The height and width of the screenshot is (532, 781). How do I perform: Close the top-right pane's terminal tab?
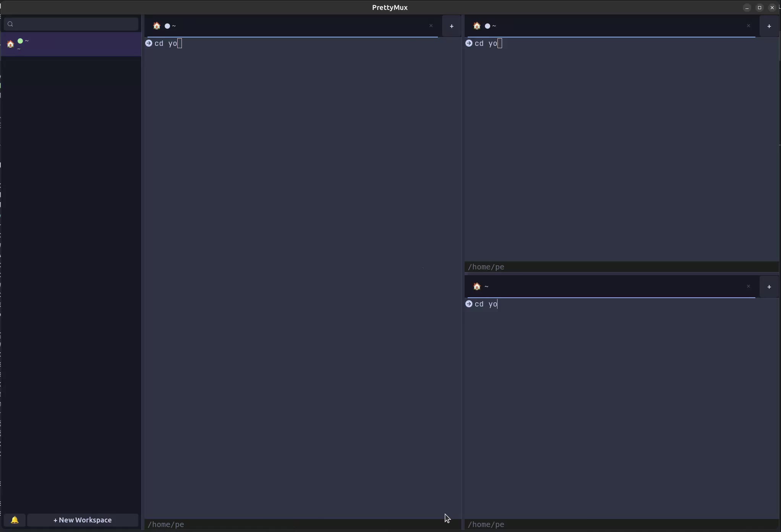point(748,26)
